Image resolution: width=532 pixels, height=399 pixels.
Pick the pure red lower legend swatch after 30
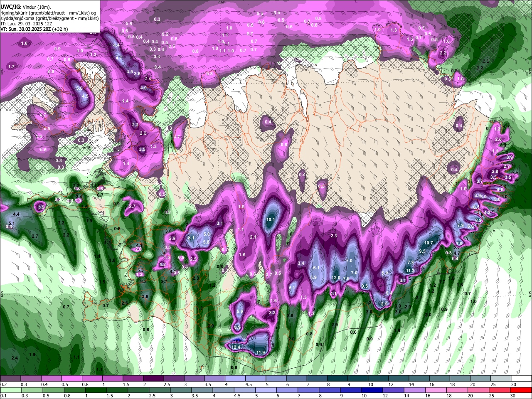pos(522,390)
